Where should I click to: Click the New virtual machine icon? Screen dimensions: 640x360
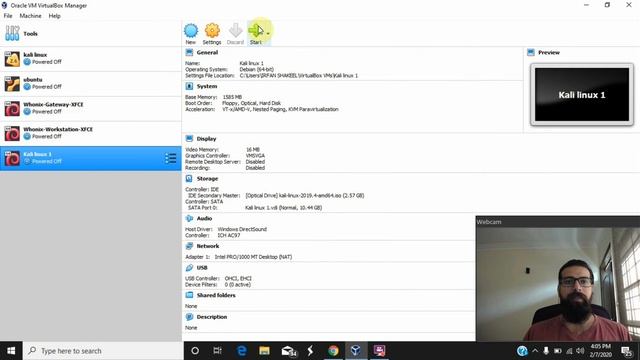point(191,31)
